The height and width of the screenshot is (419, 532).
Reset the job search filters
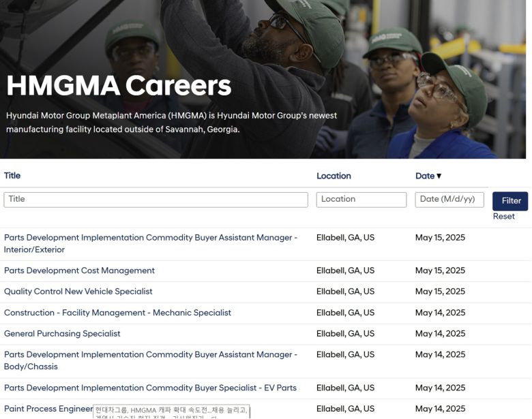pos(503,217)
